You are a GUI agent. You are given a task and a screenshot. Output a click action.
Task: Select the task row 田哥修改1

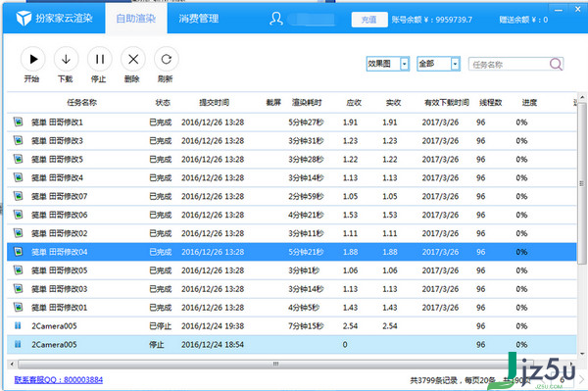pos(291,122)
